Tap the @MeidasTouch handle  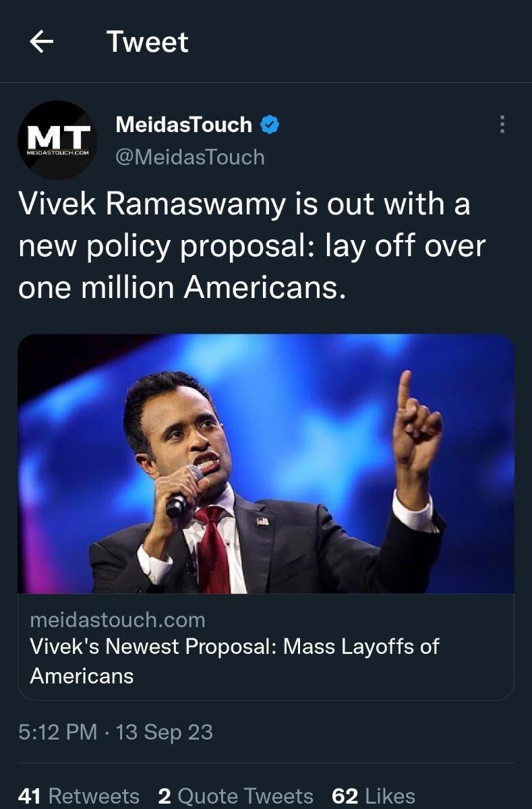point(190,157)
